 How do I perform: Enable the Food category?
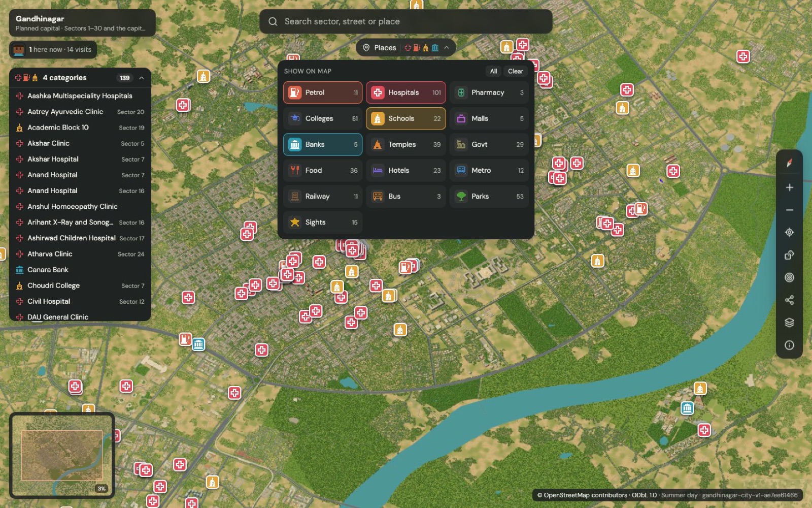pyautogui.click(x=323, y=170)
